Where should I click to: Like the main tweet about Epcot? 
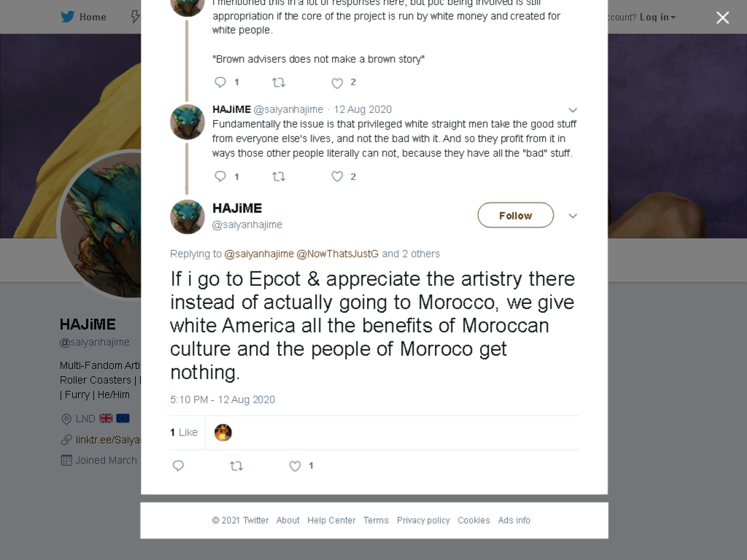point(295,466)
